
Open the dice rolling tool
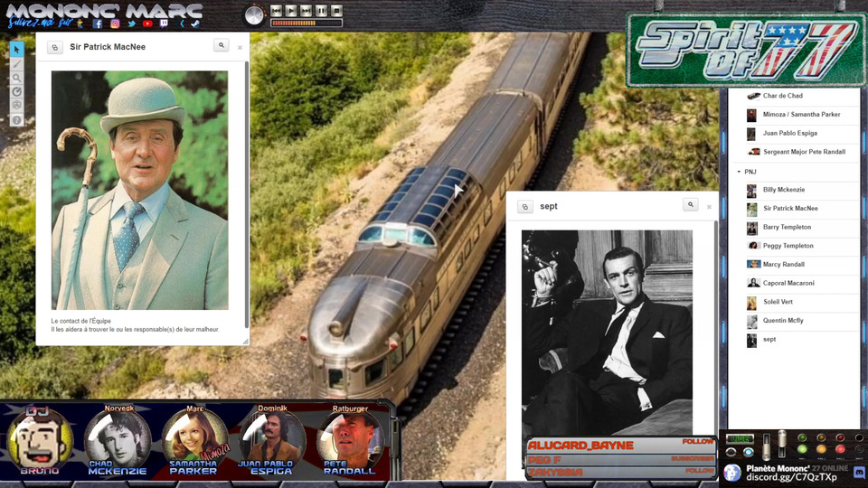[x=16, y=105]
